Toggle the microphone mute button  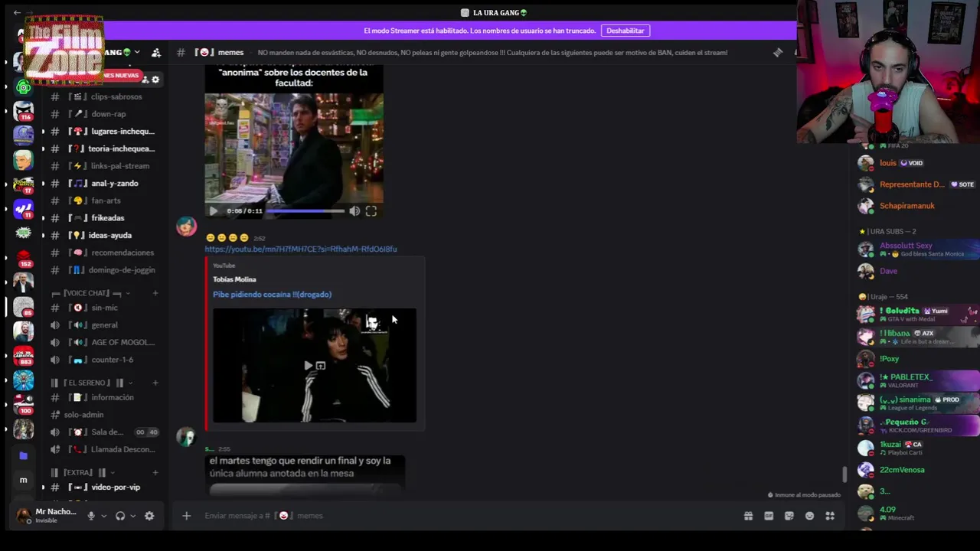[x=91, y=516]
